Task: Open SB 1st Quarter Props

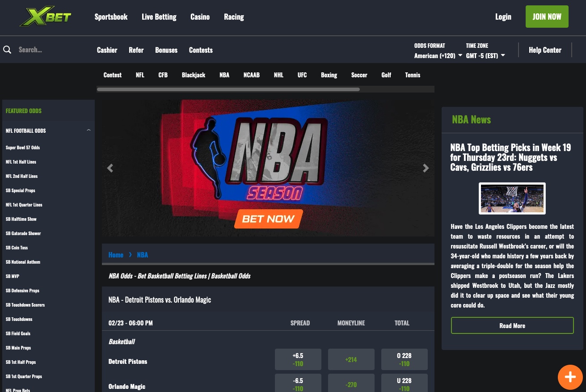Action: 24,376
